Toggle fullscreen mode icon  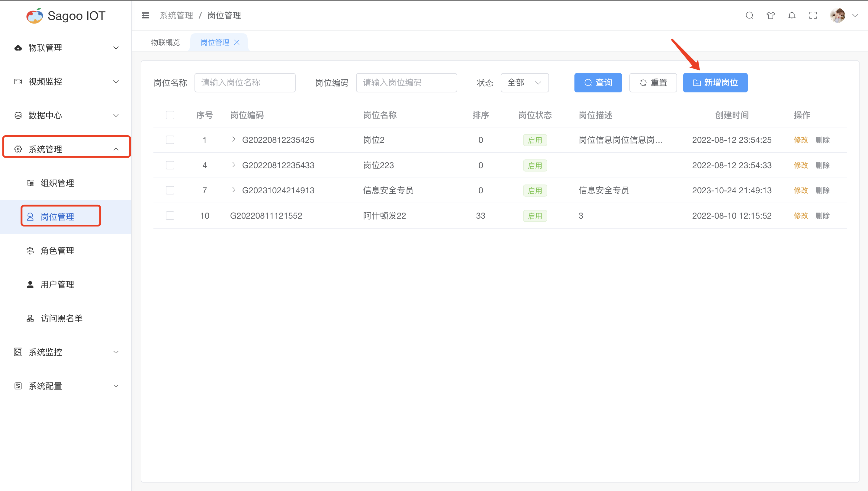(813, 15)
